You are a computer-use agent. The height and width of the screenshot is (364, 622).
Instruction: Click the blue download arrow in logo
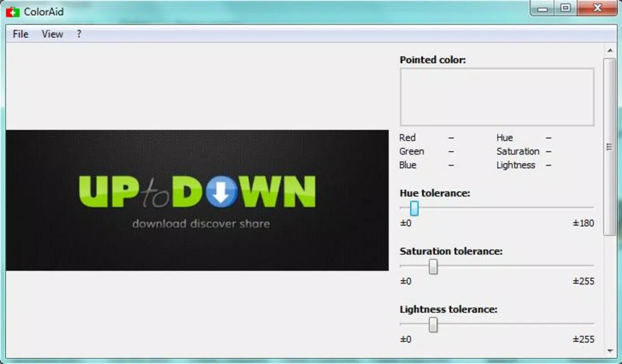point(222,193)
